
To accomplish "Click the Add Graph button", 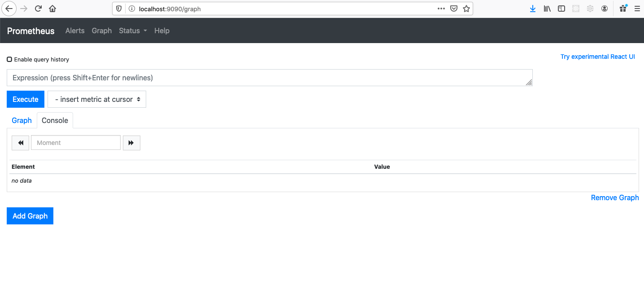I will 30,216.
